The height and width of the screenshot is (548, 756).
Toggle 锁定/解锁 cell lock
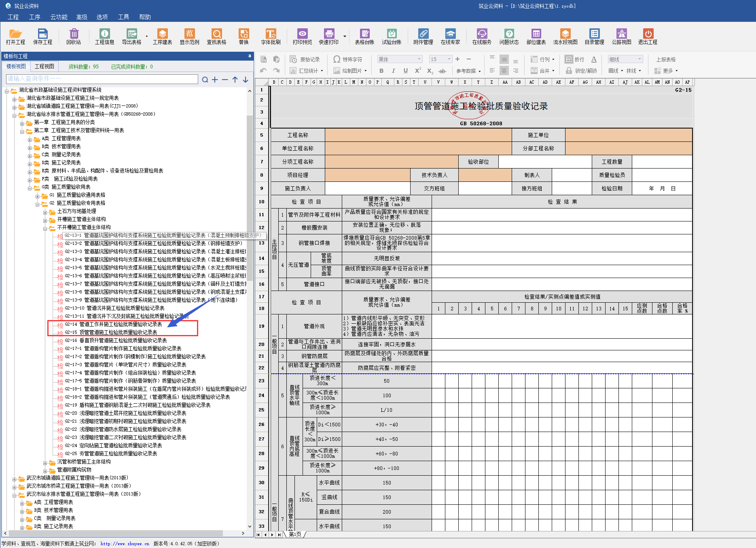click(581, 71)
